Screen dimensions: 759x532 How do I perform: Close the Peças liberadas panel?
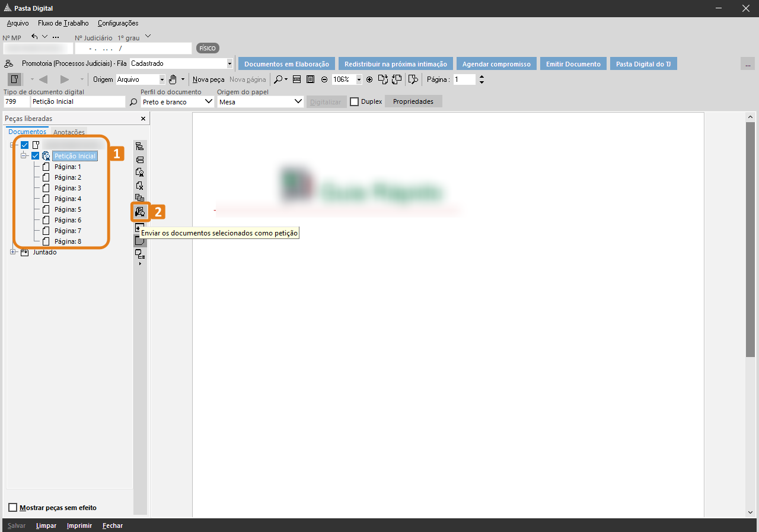pyautogui.click(x=143, y=119)
